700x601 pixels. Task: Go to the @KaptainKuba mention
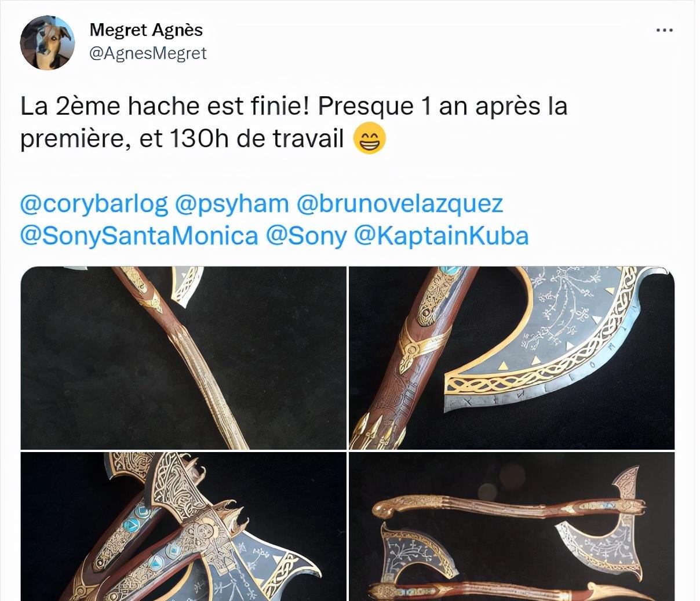pyautogui.click(x=442, y=236)
